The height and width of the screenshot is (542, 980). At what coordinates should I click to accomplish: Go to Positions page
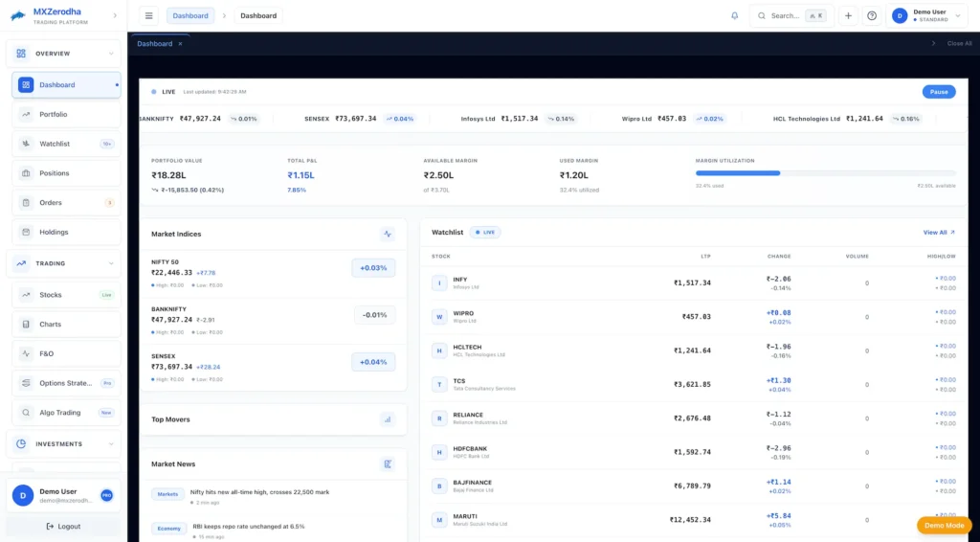point(66,173)
